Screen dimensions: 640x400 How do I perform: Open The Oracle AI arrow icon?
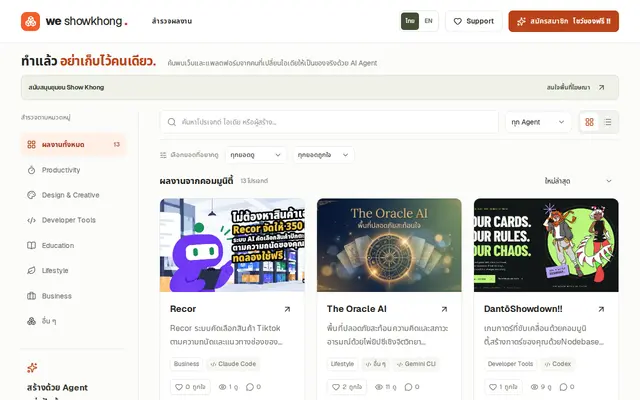click(444, 309)
